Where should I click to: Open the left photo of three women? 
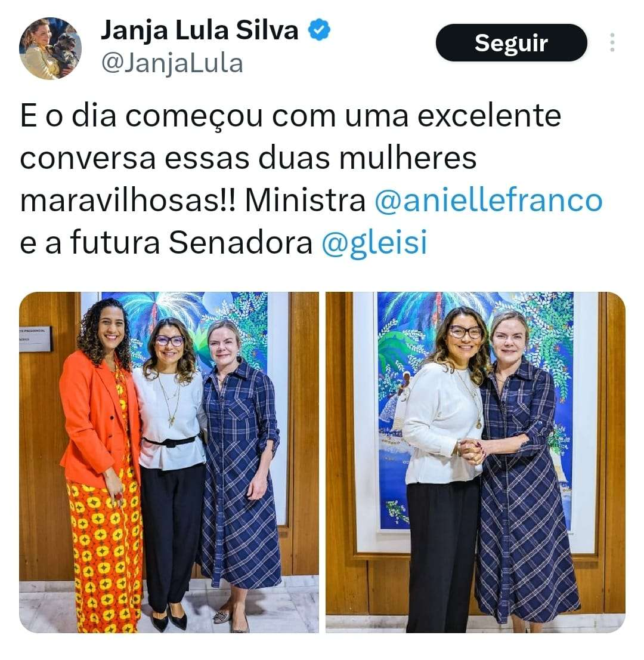pyautogui.click(x=169, y=462)
